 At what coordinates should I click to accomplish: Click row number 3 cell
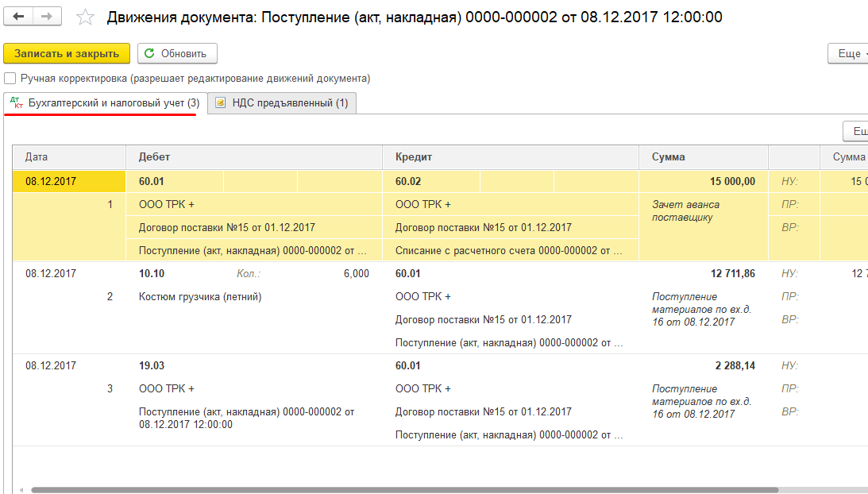[110, 389]
